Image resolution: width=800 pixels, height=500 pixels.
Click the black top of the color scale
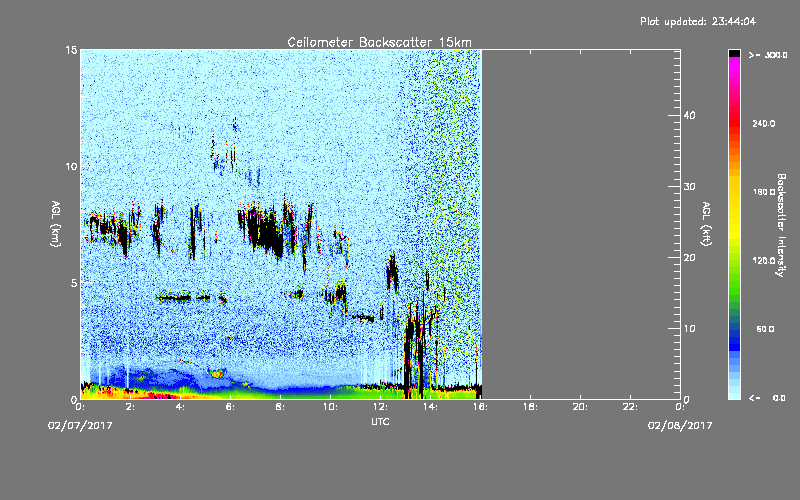(734, 53)
